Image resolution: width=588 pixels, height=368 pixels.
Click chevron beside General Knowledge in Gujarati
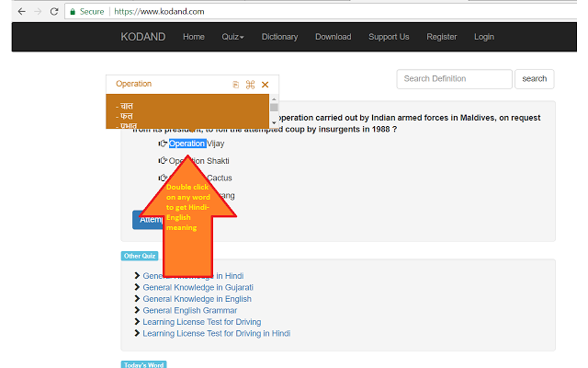[x=137, y=287]
